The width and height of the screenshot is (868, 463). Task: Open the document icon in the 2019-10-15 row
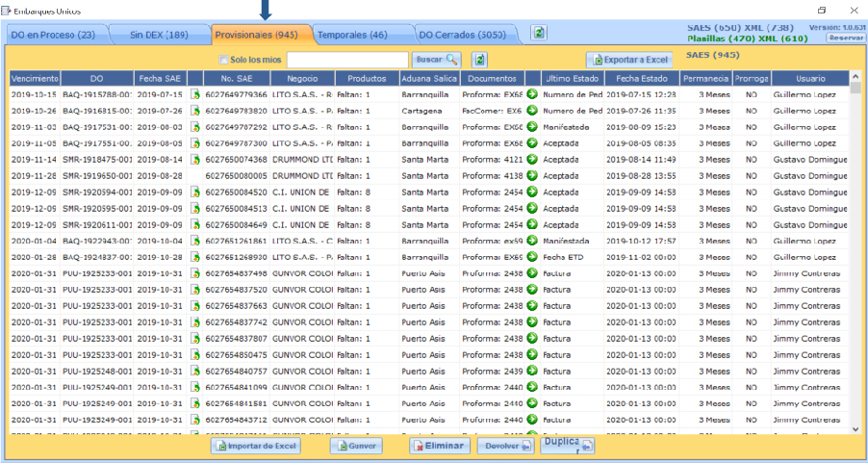(195, 94)
